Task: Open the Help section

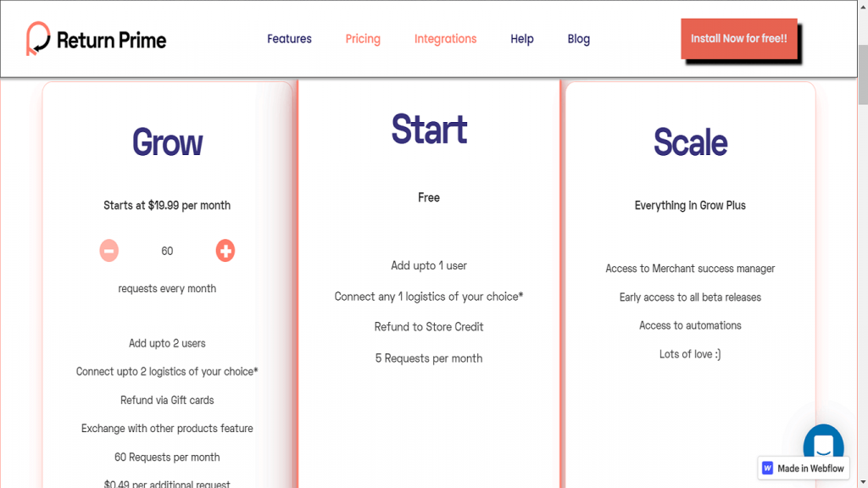Action: [x=521, y=38]
